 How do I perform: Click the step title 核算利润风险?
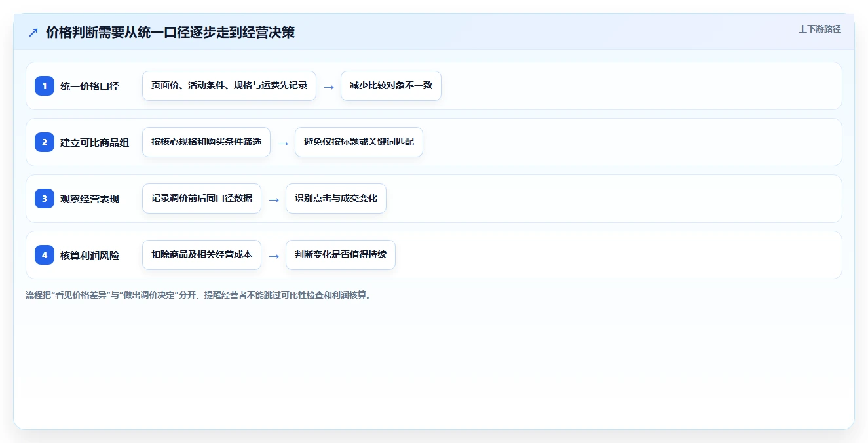(x=90, y=255)
